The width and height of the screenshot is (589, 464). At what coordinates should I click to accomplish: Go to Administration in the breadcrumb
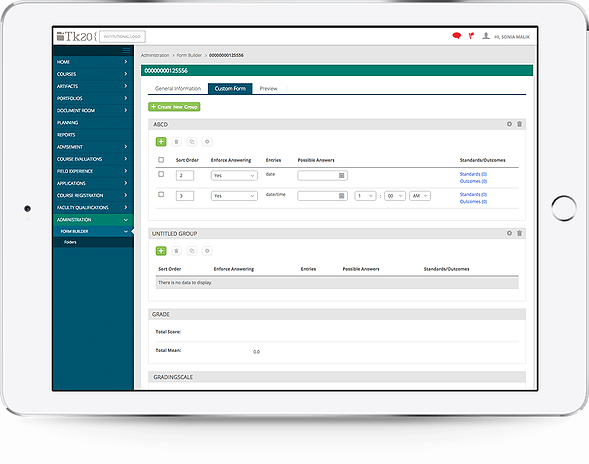tap(155, 55)
